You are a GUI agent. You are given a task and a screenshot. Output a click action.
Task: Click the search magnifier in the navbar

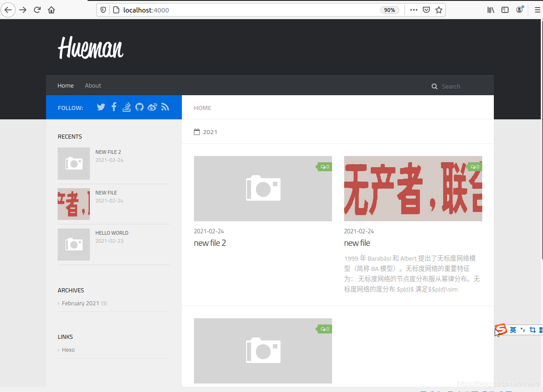(434, 86)
